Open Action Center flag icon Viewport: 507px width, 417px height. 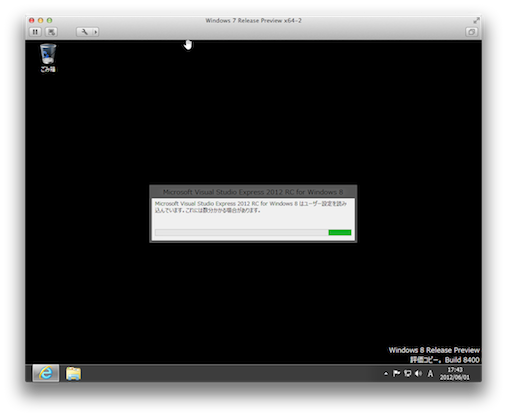[396, 373]
